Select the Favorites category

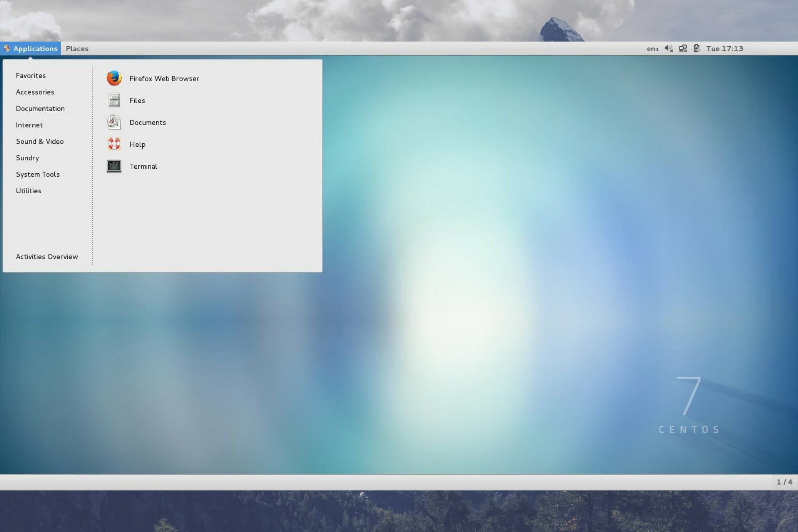coord(31,76)
